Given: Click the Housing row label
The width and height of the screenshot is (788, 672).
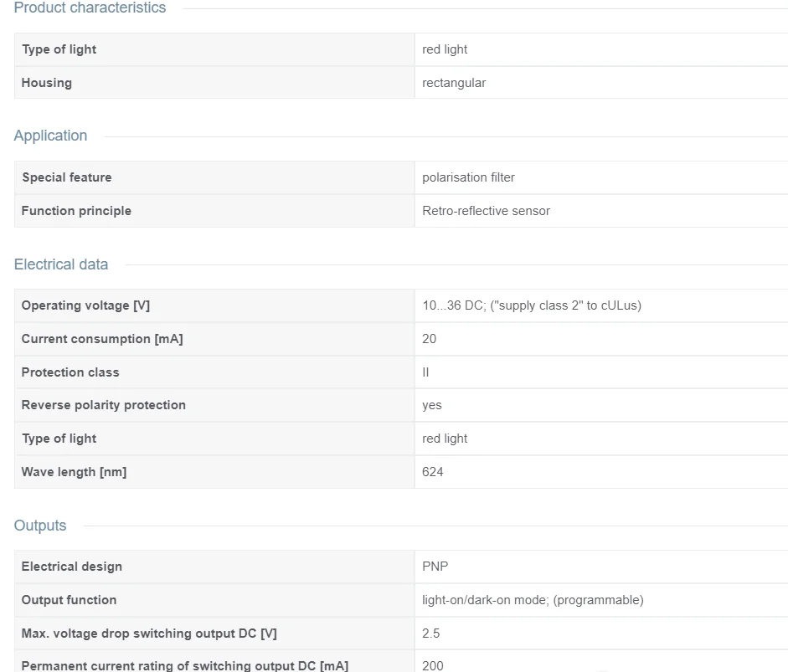Looking at the screenshot, I should 47,83.
